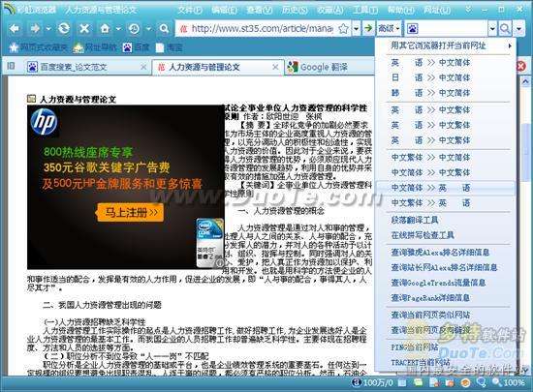Open the address bar dropdown arrow

point(356,29)
